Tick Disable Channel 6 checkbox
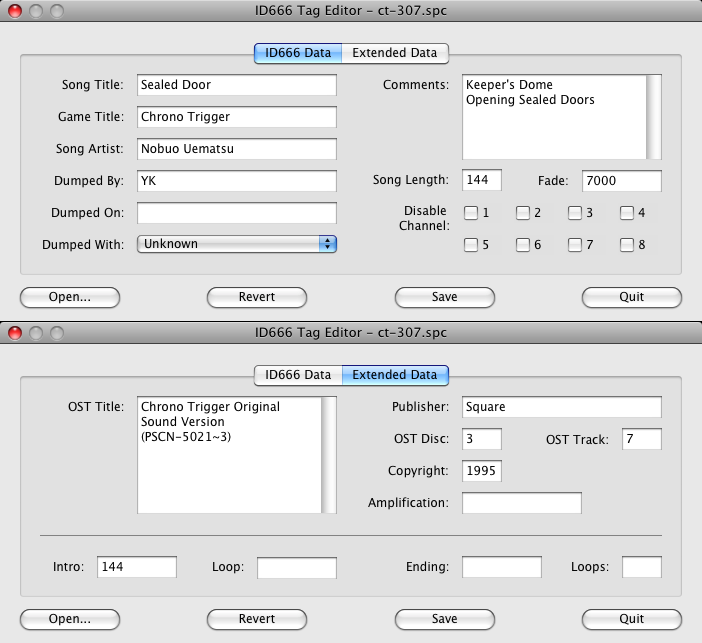702x643 pixels. tap(523, 245)
